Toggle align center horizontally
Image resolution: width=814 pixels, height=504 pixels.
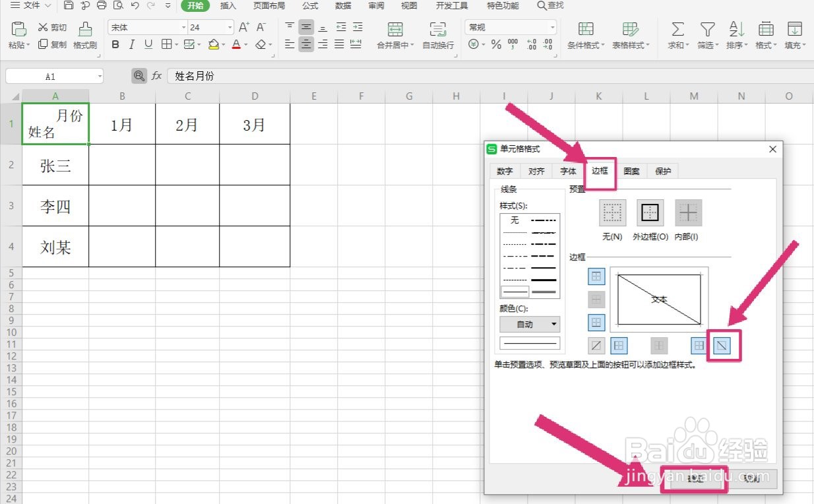point(306,44)
